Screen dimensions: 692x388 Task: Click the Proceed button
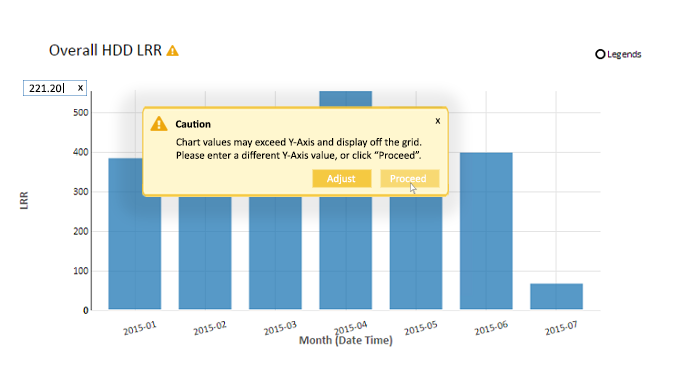tap(410, 179)
